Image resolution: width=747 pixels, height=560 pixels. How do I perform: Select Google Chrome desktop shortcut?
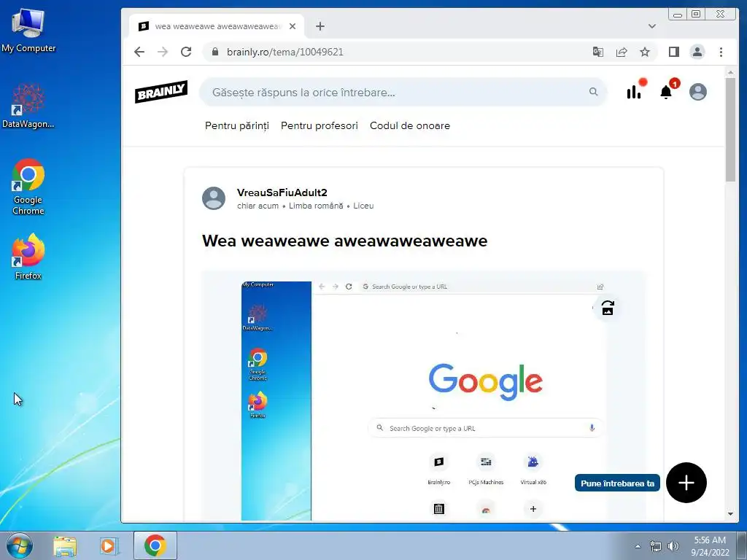[28, 186]
